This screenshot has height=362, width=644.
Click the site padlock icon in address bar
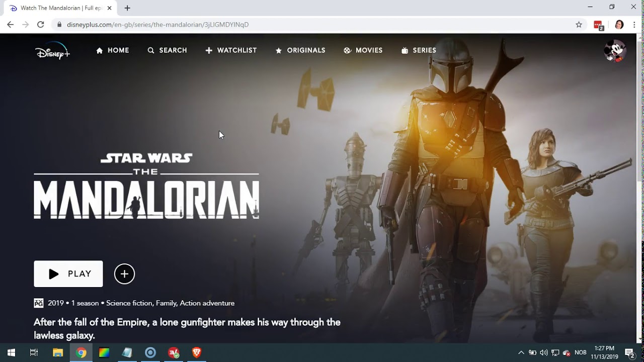click(x=59, y=25)
